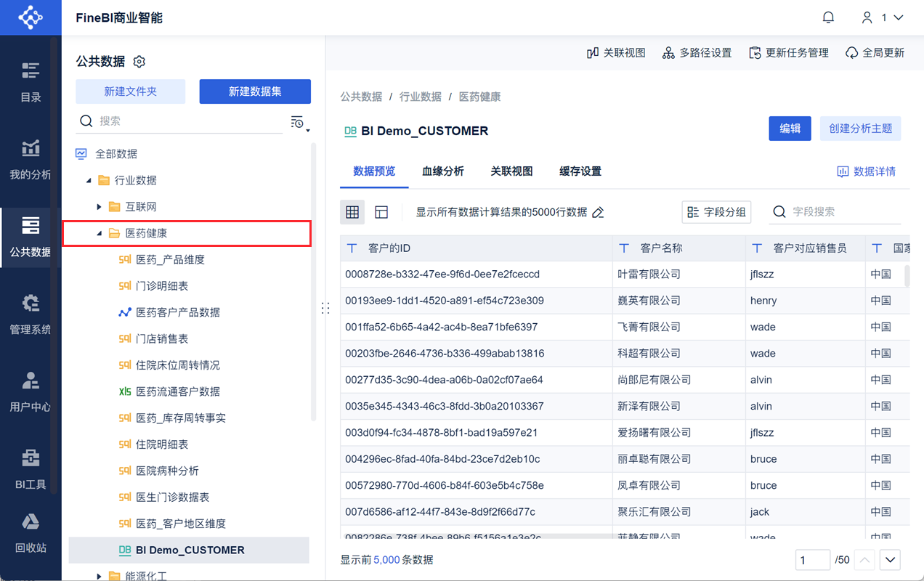Open 我的分析 in the sidebar
Viewport: 924px width, 581px height.
31,160
